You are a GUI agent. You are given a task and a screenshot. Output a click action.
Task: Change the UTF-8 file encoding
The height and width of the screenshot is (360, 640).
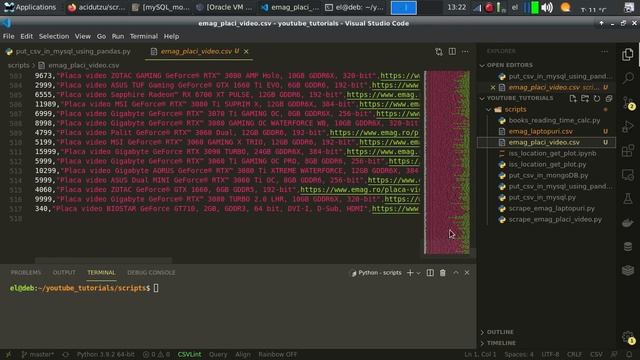(550, 354)
